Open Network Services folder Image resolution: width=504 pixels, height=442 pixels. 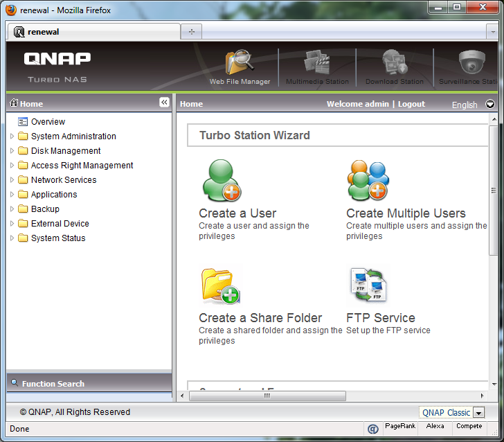[x=63, y=180]
